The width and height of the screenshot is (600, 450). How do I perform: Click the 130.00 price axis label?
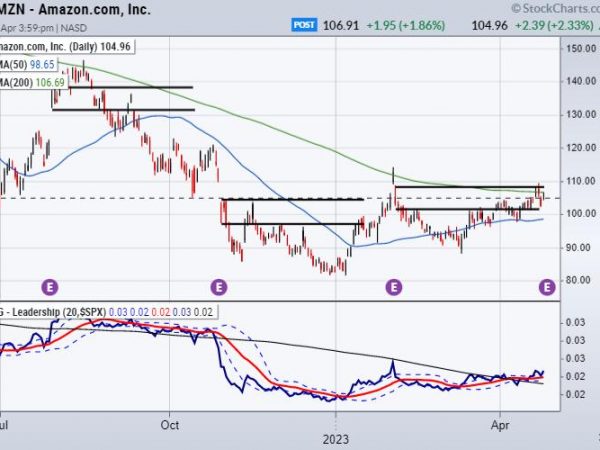click(x=581, y=114)
